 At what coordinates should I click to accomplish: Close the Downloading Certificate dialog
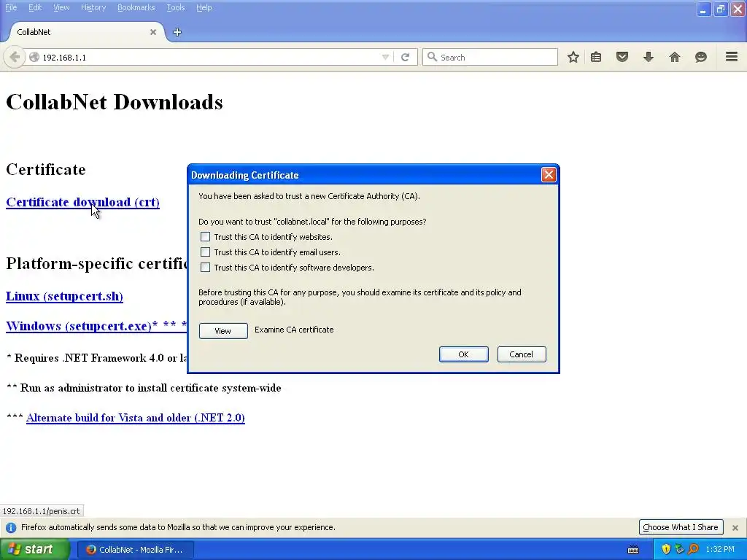pyautogui.click(x=549, y=175)
